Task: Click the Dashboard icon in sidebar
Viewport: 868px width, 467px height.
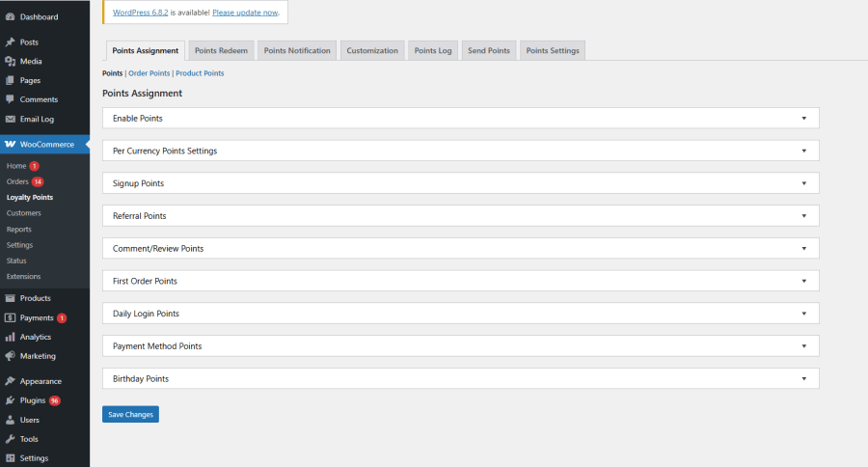Action: point(10,17)
